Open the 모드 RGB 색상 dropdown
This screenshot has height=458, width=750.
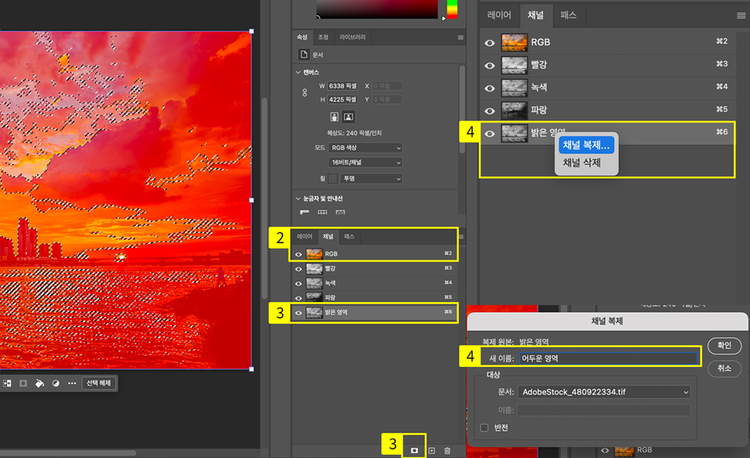click(x=365, y=148)
